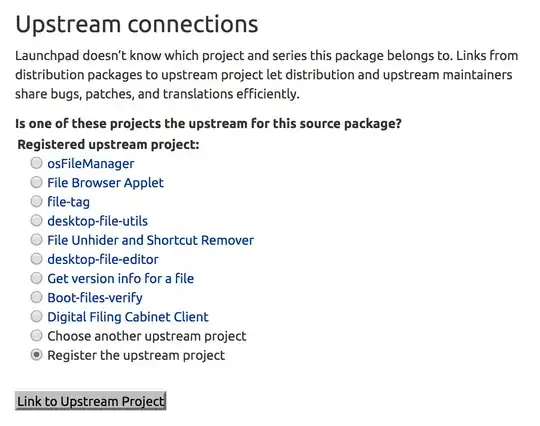Open the Digital Filing Cabinet Client link
This screenshot has width=540, height=426.
pos(128,317)
